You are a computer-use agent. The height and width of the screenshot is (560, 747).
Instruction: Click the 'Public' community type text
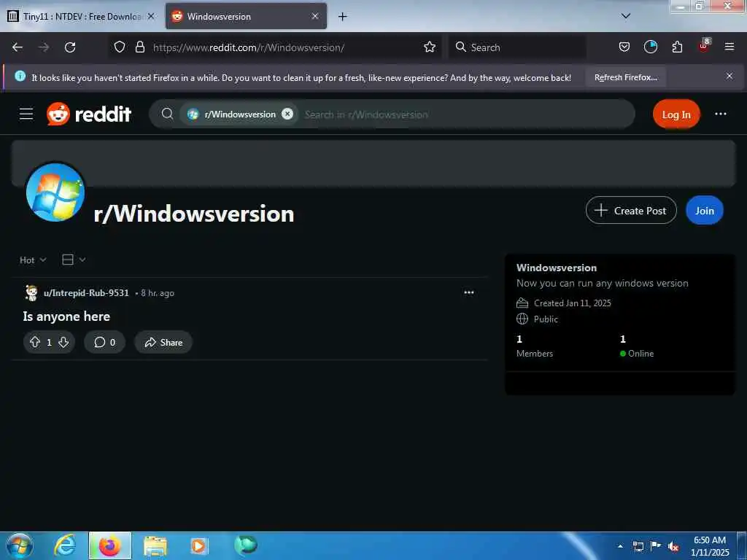tap(546, 319)
